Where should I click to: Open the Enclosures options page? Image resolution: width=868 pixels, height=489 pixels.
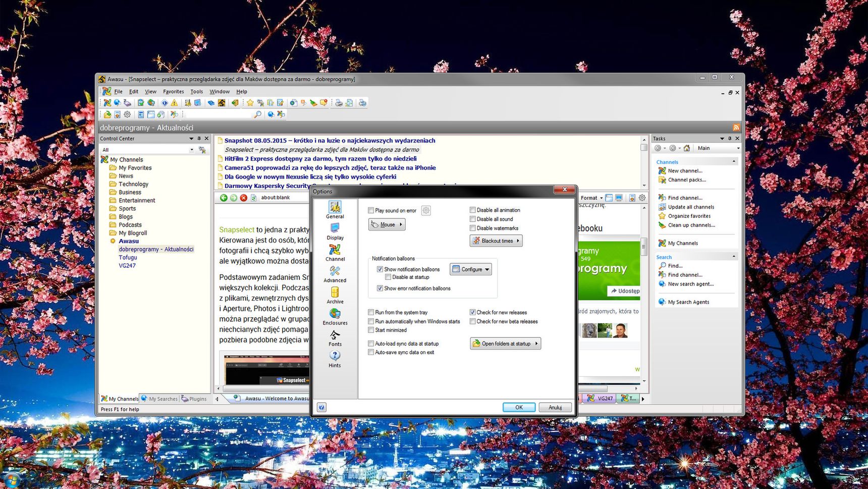335,316
